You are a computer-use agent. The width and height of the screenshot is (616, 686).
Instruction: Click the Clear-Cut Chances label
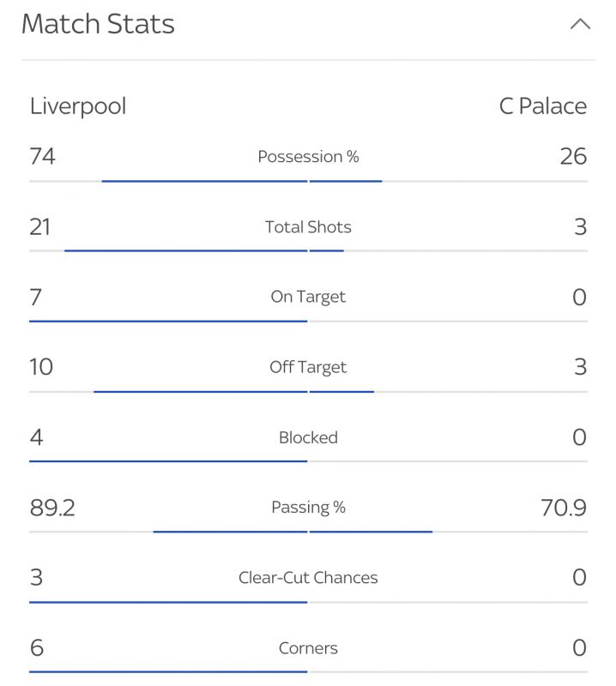point(308,578)
